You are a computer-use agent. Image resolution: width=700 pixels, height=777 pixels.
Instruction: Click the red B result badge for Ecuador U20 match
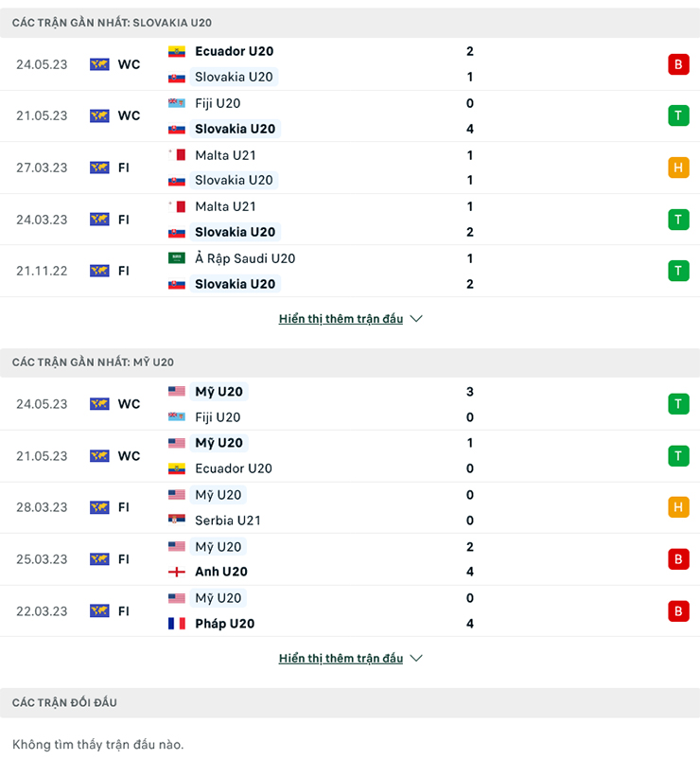click(678, 64)
